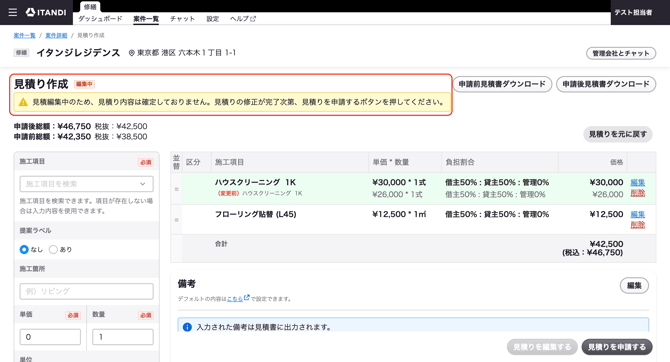Screen dimensions: 670x362
Task: Click 見積りを申請する button
Action: [x=617, y=347]
